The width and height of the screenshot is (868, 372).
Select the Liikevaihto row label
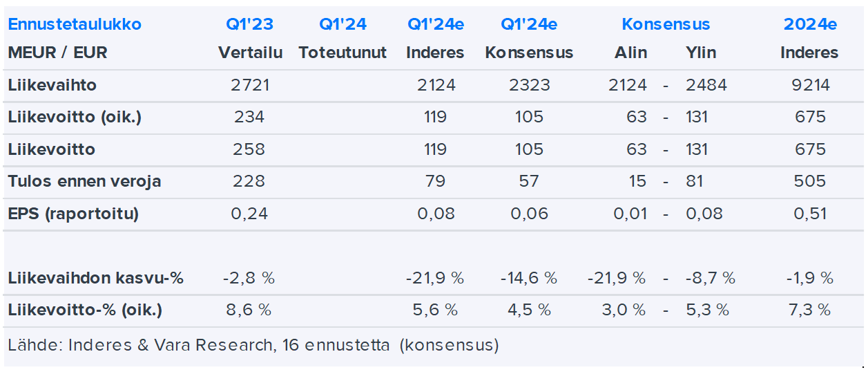click(x=52, y=85)
